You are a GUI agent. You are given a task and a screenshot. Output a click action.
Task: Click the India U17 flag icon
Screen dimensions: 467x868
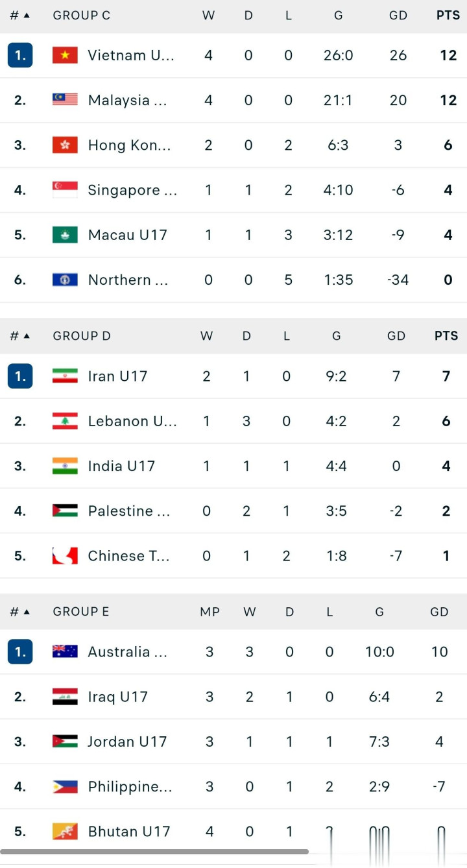[x=65, y=466]
